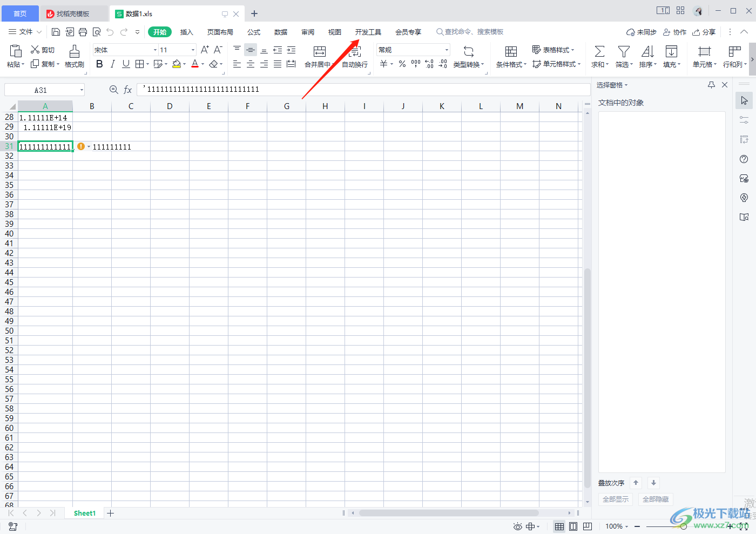756x534 pixels.
Task: Click fullscreen icon in status bar
Action: click(x=744, y=526)
